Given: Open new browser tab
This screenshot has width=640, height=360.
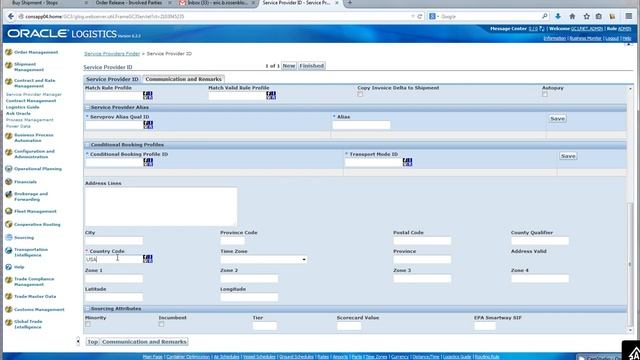Looking at the screenshot, I should click(350, 3).
